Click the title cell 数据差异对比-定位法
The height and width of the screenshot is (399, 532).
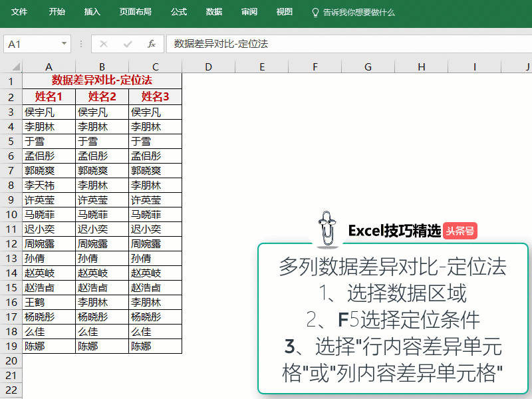tap(102, 80)
